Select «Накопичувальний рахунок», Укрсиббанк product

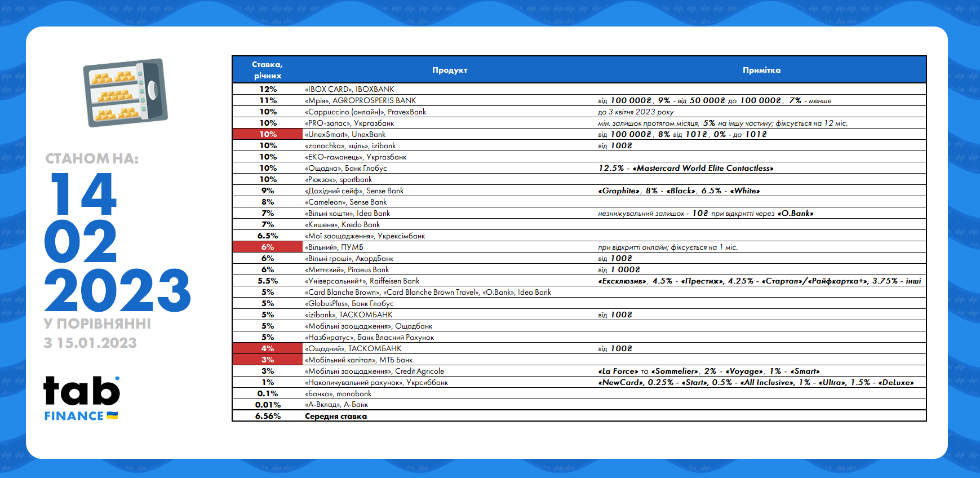point(376,382)
